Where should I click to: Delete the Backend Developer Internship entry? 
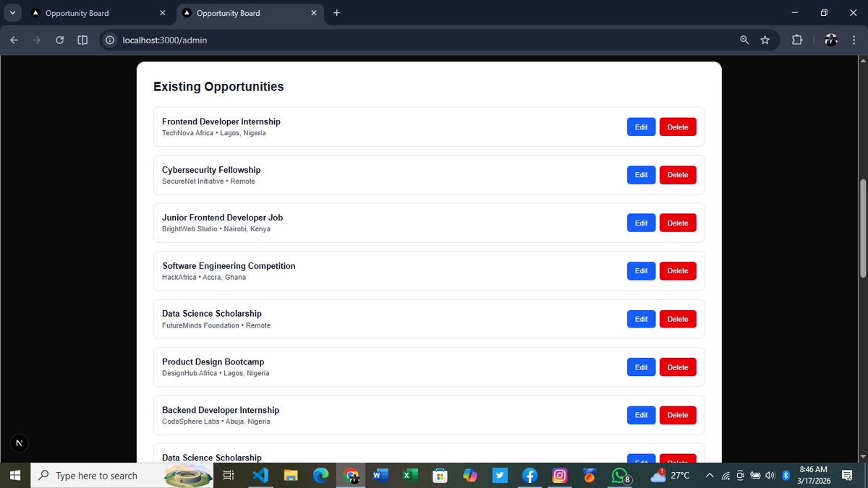click(678, 415)
